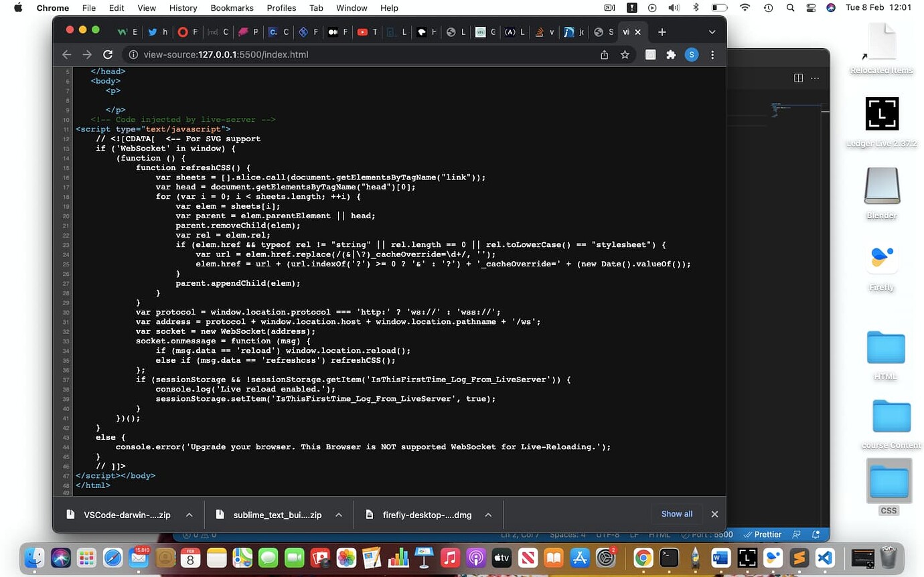Reload the current page
The height and width of the screenshot is (577, 924).
pyautogui.click(x=107, y=55)
